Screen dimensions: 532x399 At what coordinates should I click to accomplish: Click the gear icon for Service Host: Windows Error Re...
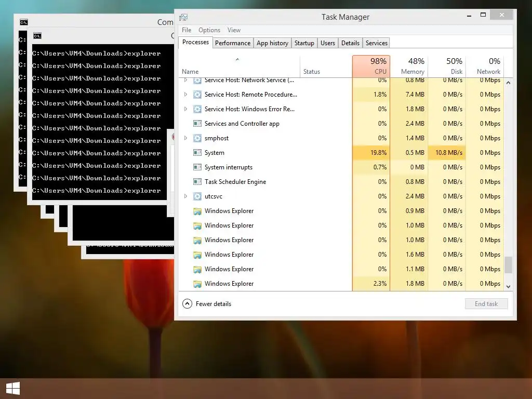(x=197, y=109)
